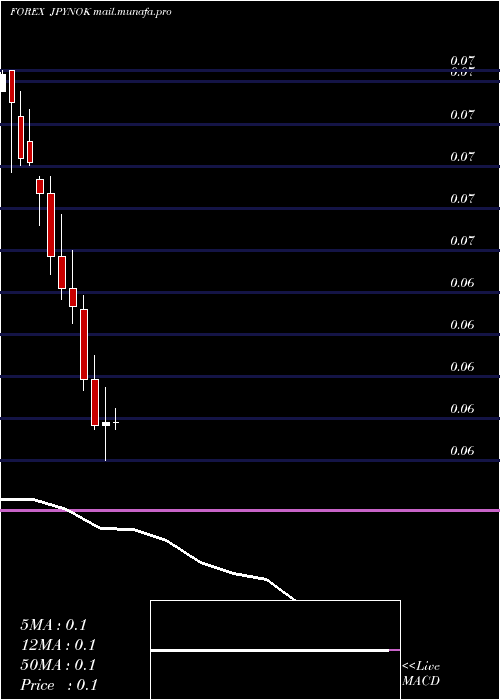Click the final small white cross candle
Image resolution: width=500 pixels, height=700 pixels.
point(116,420)
